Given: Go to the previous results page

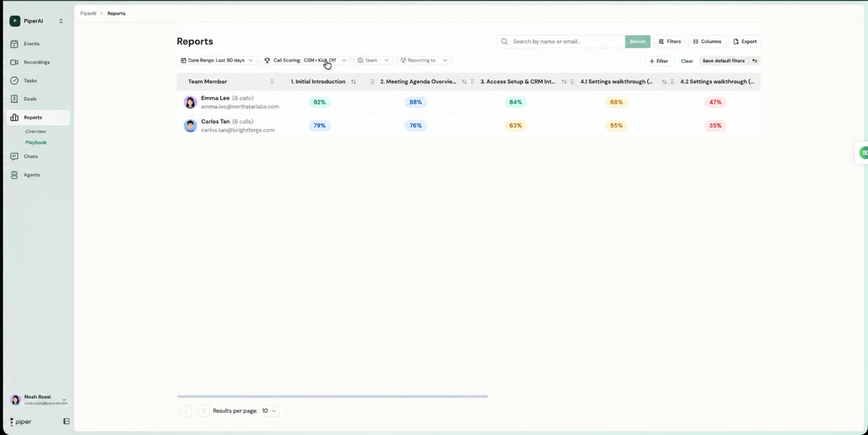Looking at the screenshot, I should click(x=186, y=411).
